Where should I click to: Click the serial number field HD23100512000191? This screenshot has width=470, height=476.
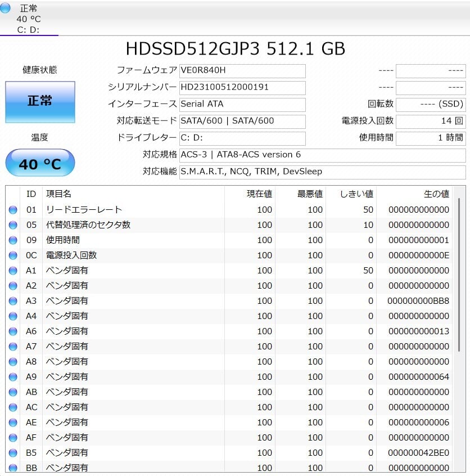click(242, 88)
